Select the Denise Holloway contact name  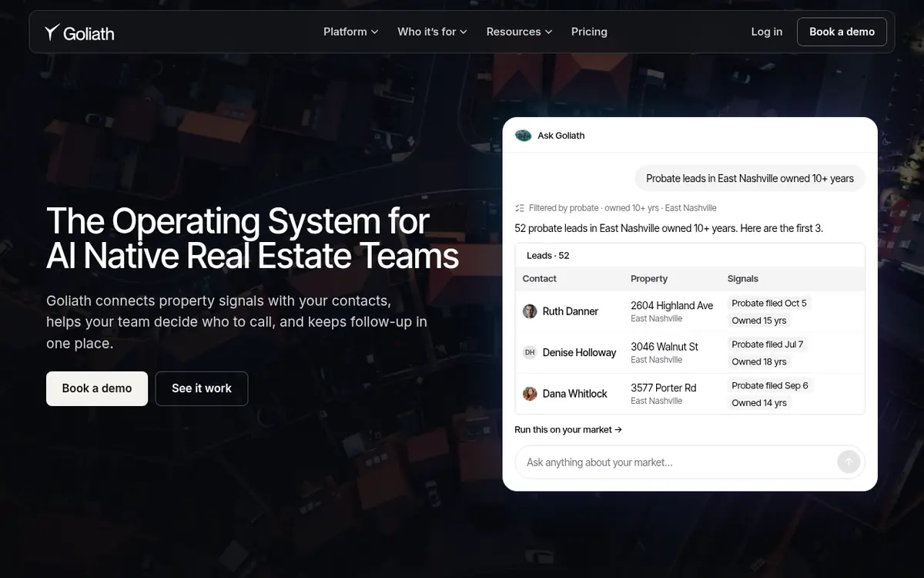tap(579, 352)
